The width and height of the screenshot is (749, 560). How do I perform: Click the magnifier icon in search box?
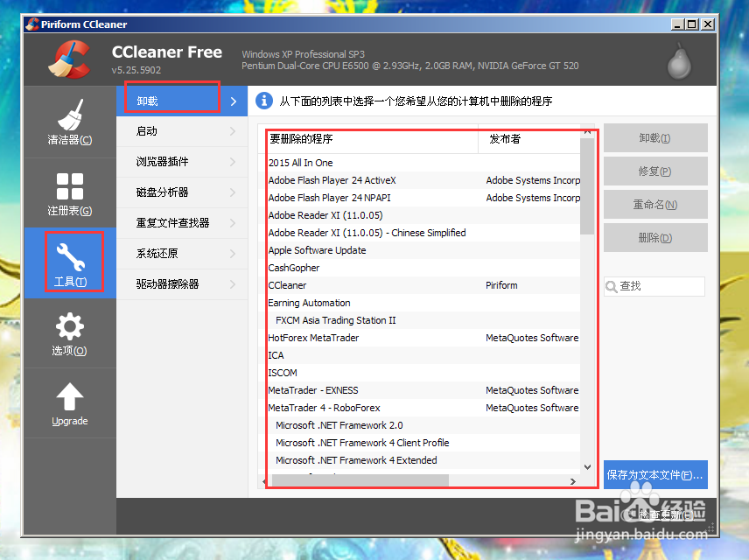pos(611,287)
